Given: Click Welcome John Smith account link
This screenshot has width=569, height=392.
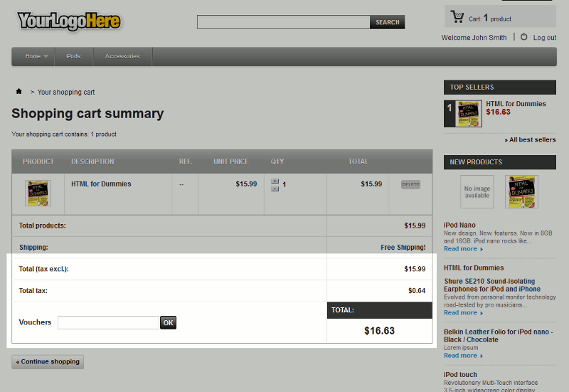Looking at the screenshot, I should click(x=474, y=38).
